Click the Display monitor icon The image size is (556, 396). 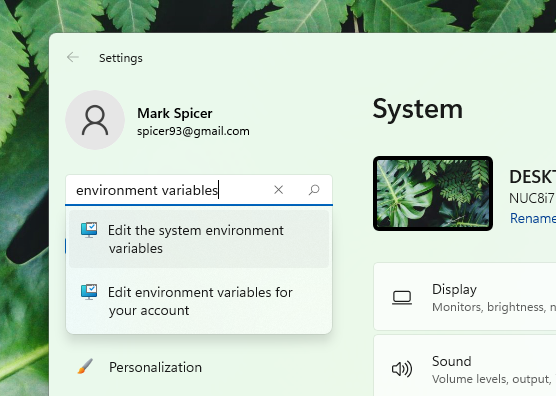402,298
